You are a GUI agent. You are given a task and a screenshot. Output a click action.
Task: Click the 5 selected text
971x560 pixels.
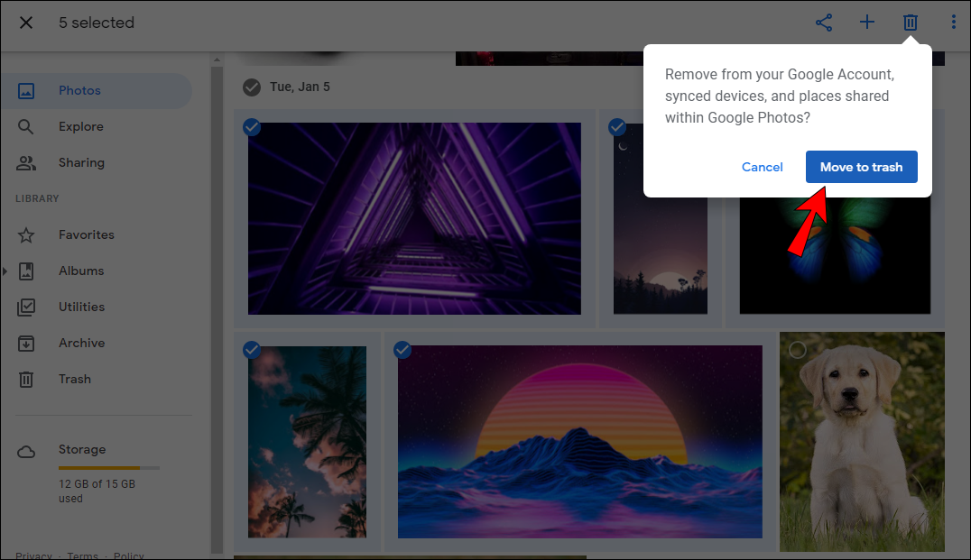tap(97, 23)
